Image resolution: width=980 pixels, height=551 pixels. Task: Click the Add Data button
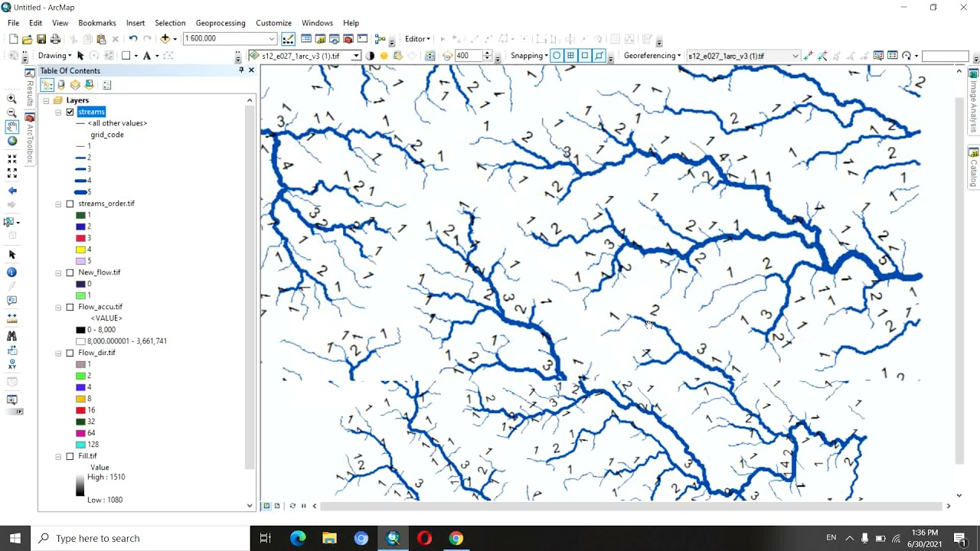[x=165, y=39]
